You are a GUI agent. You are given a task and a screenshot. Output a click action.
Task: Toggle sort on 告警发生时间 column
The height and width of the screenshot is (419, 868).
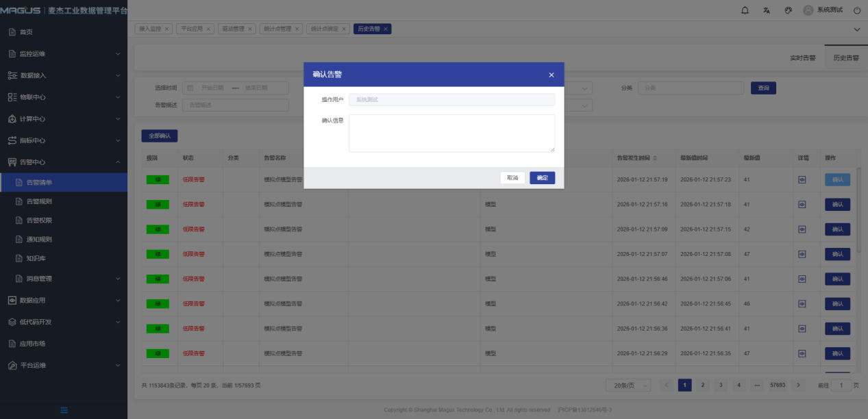[x=654, y=158]
